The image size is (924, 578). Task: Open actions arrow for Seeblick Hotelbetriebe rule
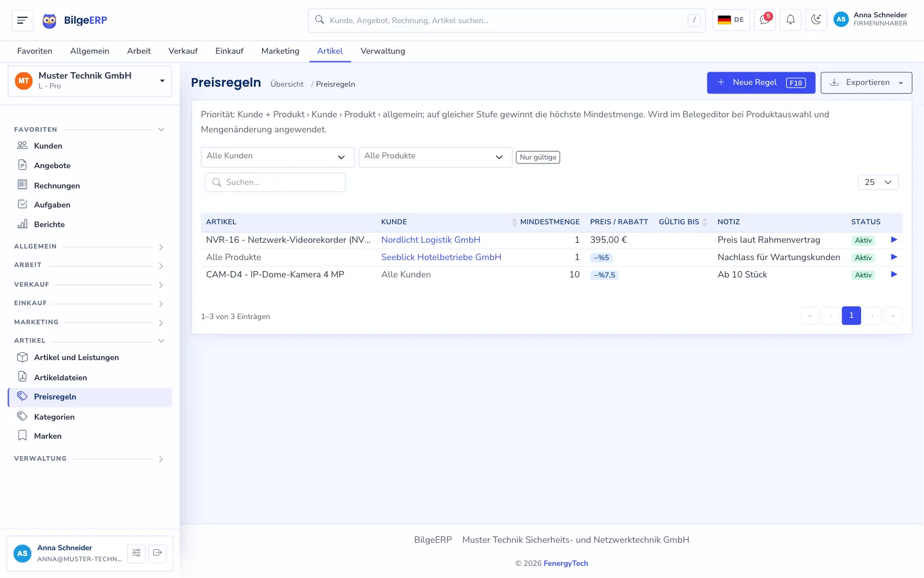(x=894, y=257)
